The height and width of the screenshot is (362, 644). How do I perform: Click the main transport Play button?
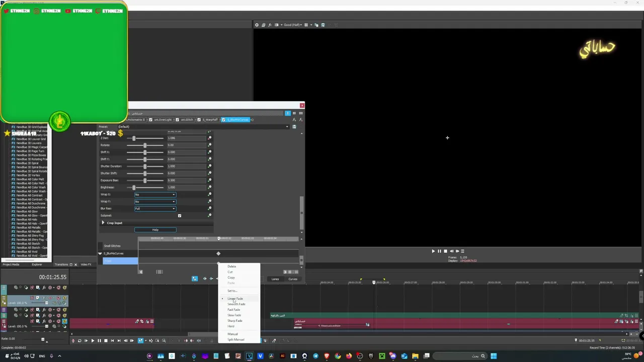click(x=93, y=341)
